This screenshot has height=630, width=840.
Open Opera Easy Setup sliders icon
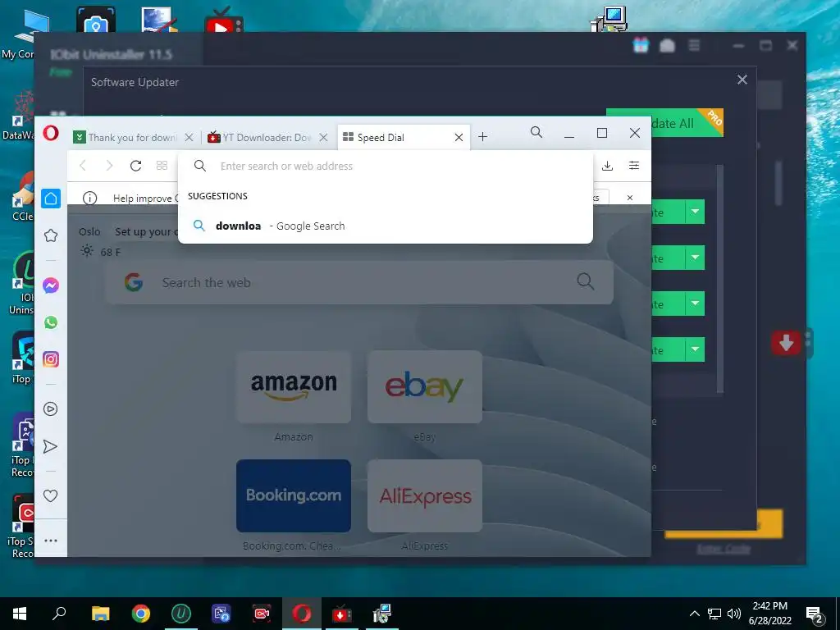pyautogui.click(x=634, y=166)
